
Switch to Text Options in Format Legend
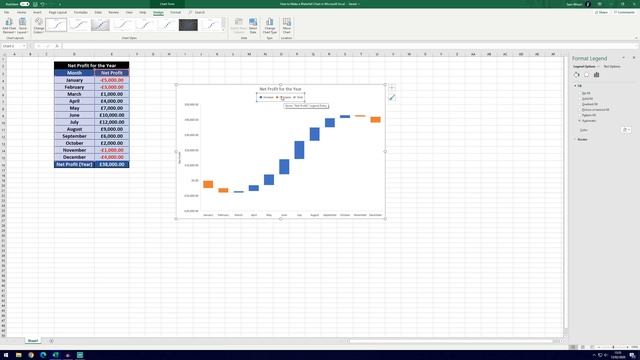pos(612,67)
